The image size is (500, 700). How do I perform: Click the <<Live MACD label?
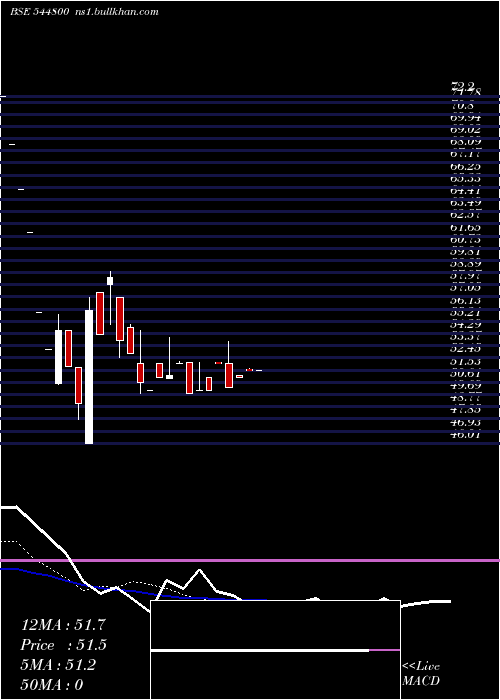[x=421, y=674]
